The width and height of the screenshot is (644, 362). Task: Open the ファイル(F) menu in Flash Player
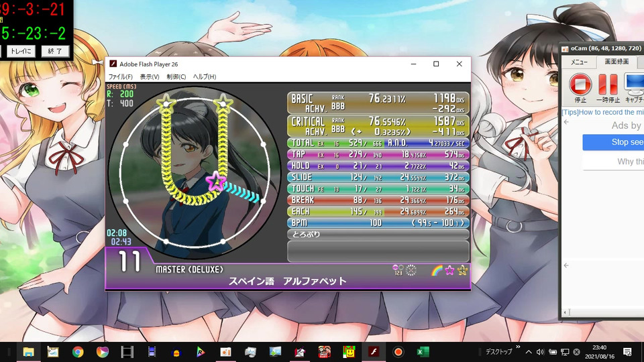coord(120,76)
